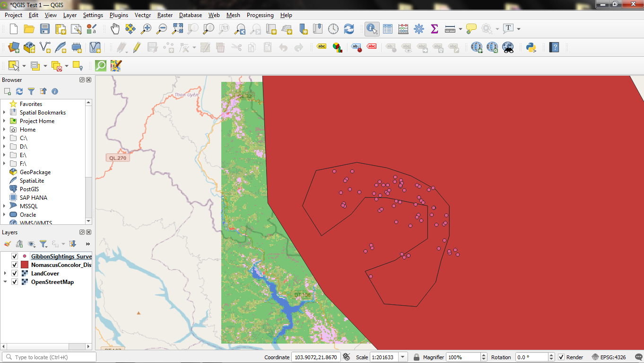Open the Text Annotation dropdown arrow
This screenshot has width=644, height=363.
[519, 29]
